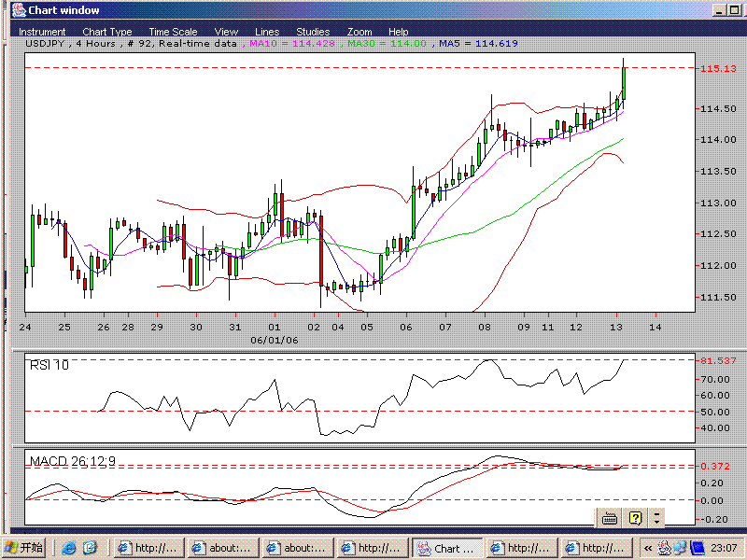The width and height of the screenshot is (747, 560).
Task: Open the View menu
Action: pos(226,32)
